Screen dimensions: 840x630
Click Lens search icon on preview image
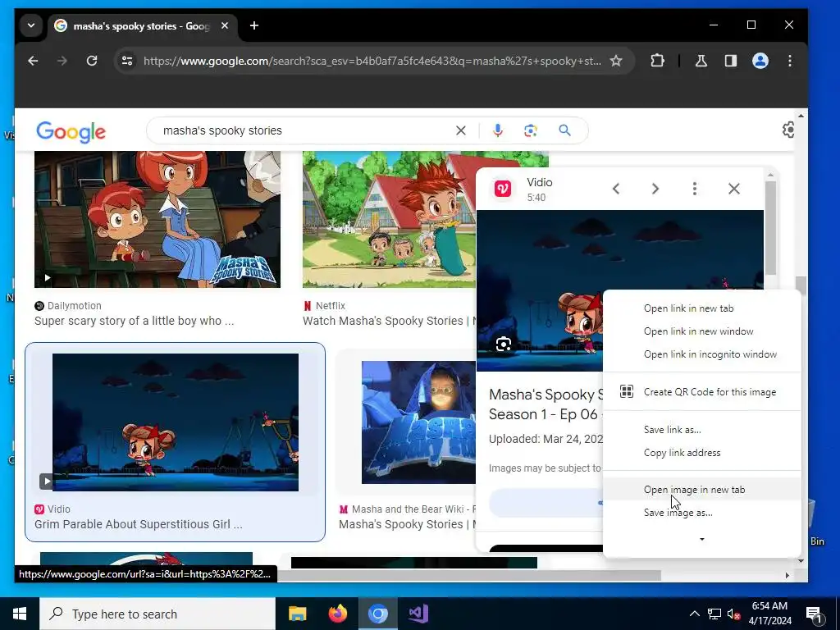pyautogui.click(x=504, y=344)
